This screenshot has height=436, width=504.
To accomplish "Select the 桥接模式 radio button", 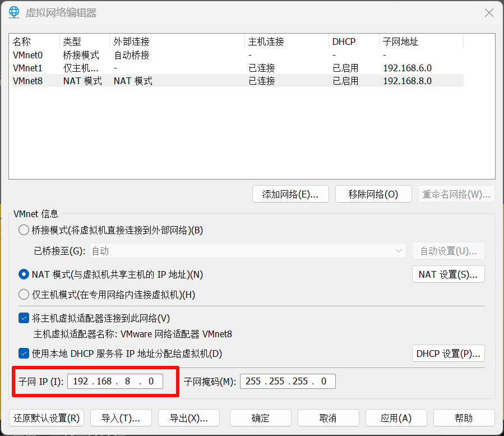I will pyautogui.click(x=24, y=230).
